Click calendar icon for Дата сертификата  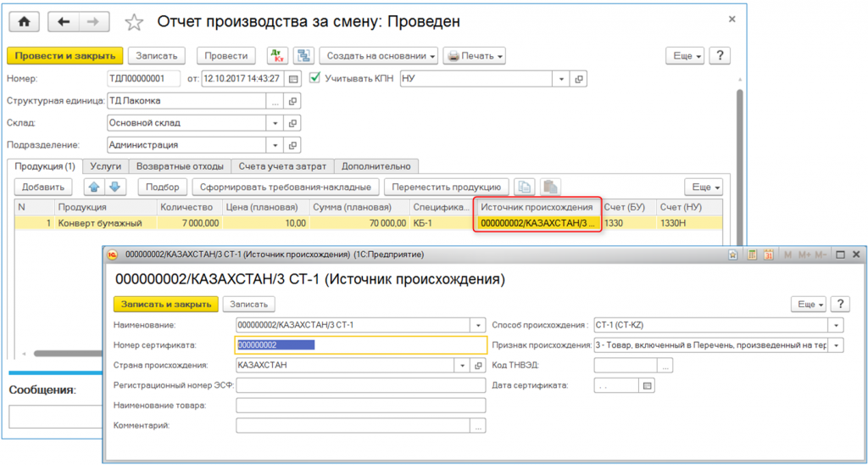[x=648, y=385]
